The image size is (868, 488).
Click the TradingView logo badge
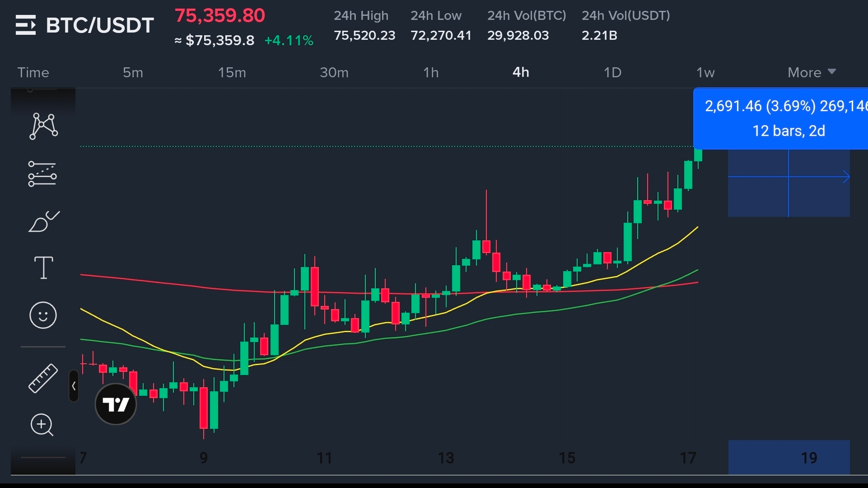[x=116, y=404]
